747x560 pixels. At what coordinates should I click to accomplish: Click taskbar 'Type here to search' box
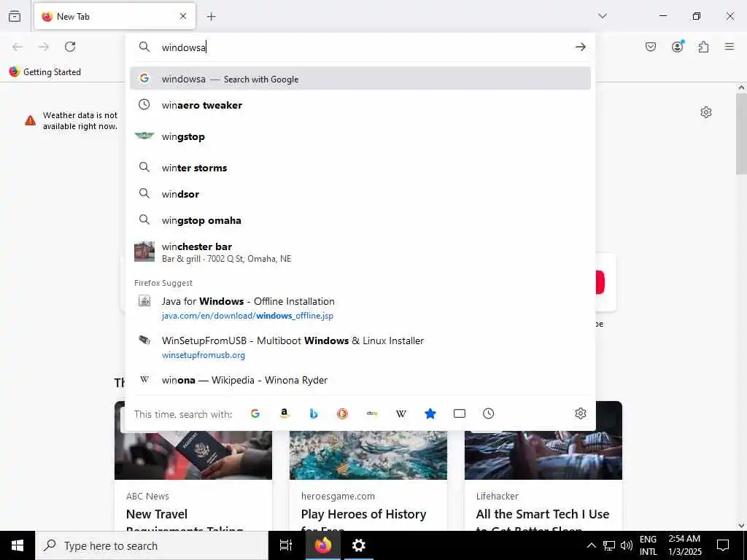click(152, 545)
